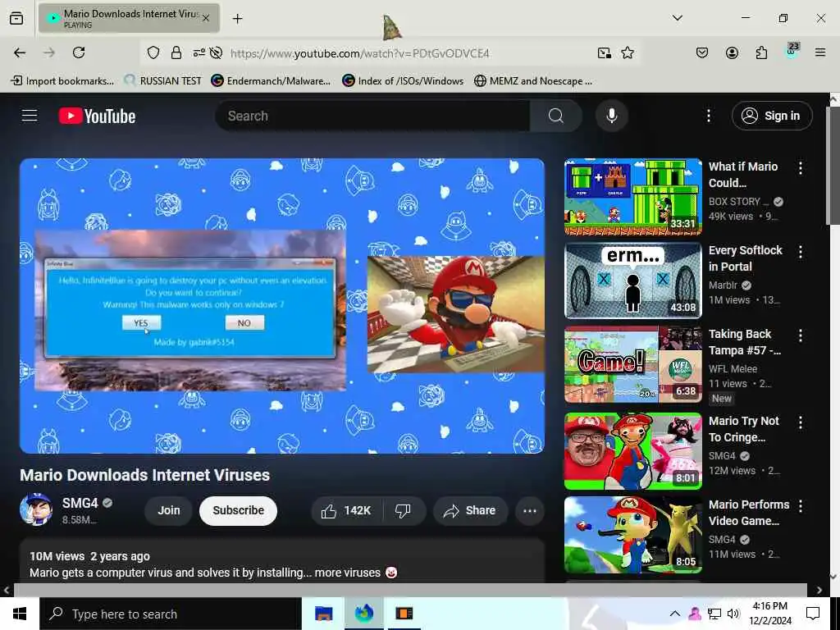Image resolution: width=840 pixels, height=630 pixels.
Task: Join the SMG4 channel membership
Action: coord(169,510)
